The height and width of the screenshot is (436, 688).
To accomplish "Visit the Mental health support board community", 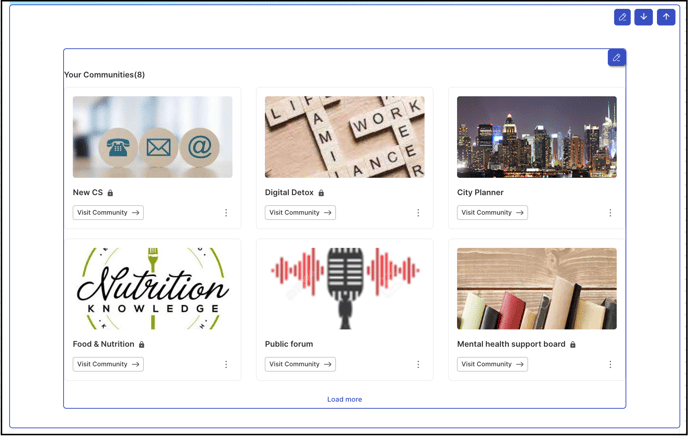I will pos(492,365).
